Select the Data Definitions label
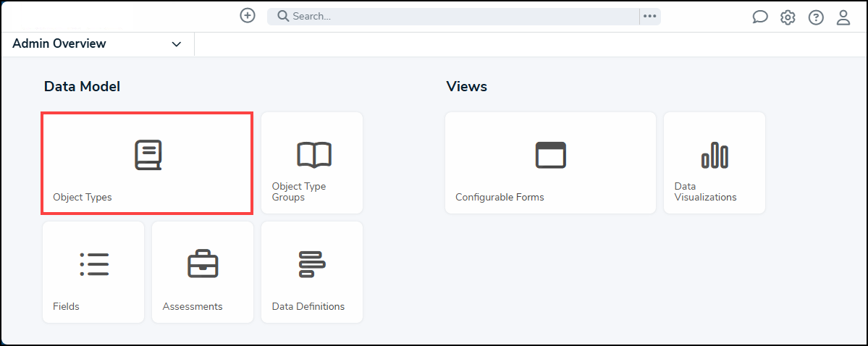Viewport: 868px width, 346px height. click(x=308, y=306)
